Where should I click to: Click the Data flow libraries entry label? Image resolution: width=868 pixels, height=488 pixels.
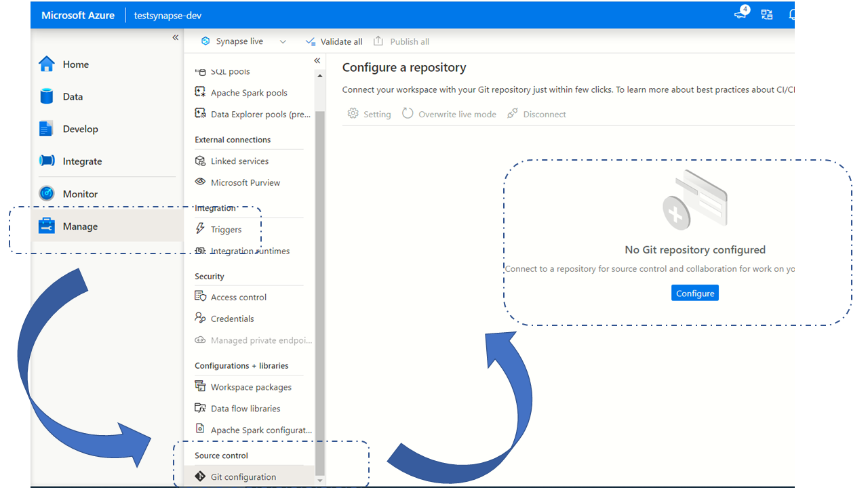[245, 409]
